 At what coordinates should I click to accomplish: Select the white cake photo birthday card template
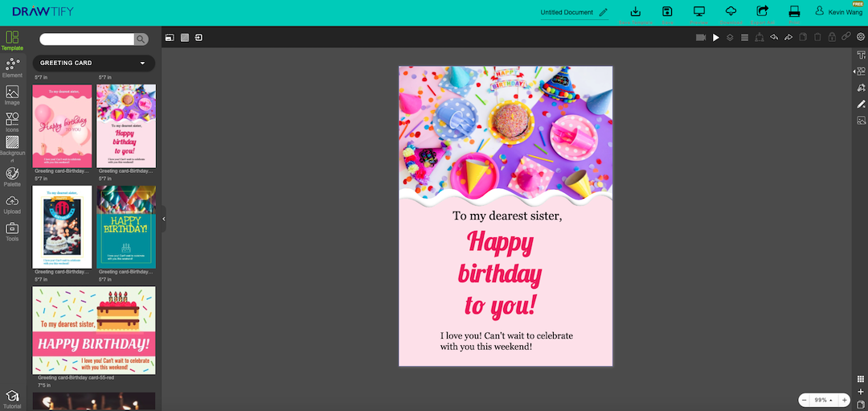(62, 227)
